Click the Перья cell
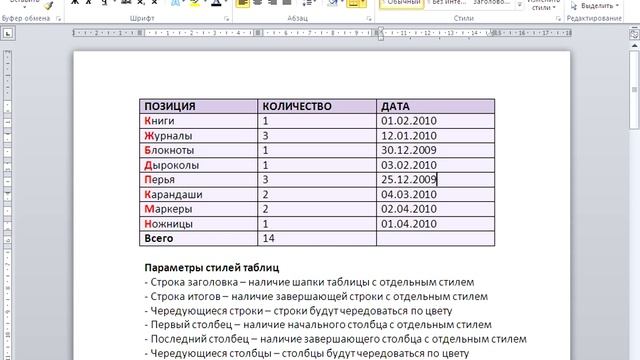This screenshot has height=360, width=640. [x=198, y=180]
